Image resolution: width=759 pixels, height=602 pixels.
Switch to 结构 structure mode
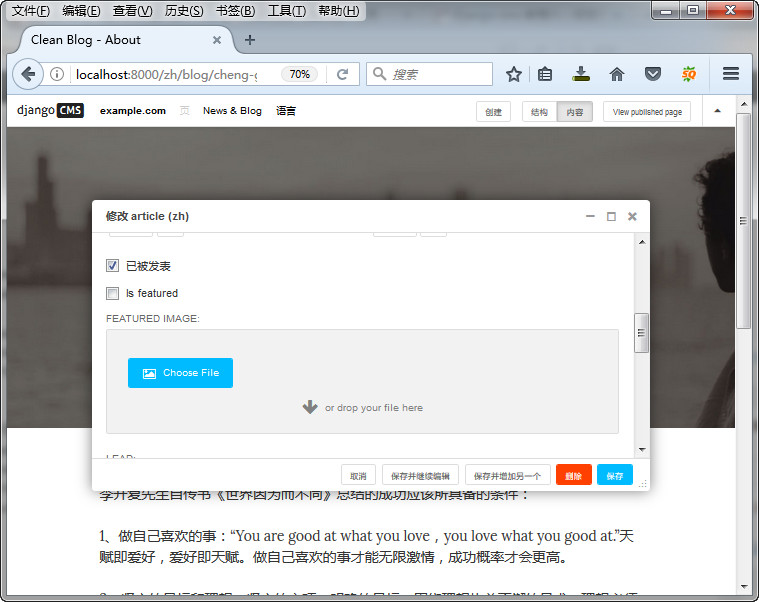pos(539,112)
